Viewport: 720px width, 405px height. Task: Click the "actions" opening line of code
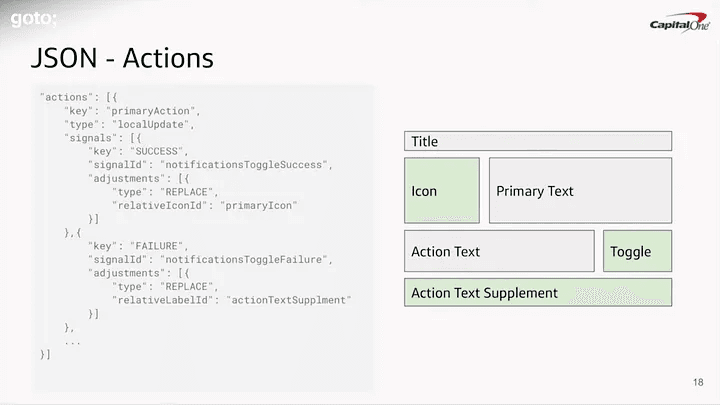79,96
